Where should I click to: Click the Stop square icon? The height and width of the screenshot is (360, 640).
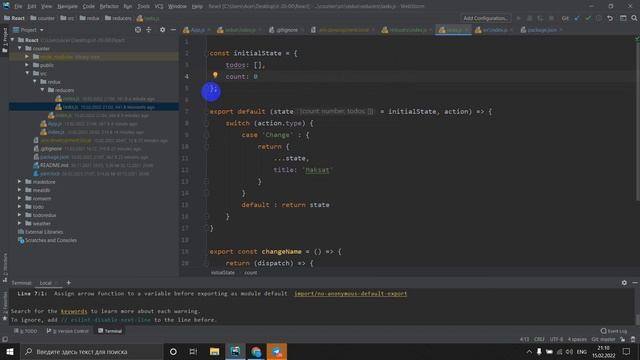[551, 18]
